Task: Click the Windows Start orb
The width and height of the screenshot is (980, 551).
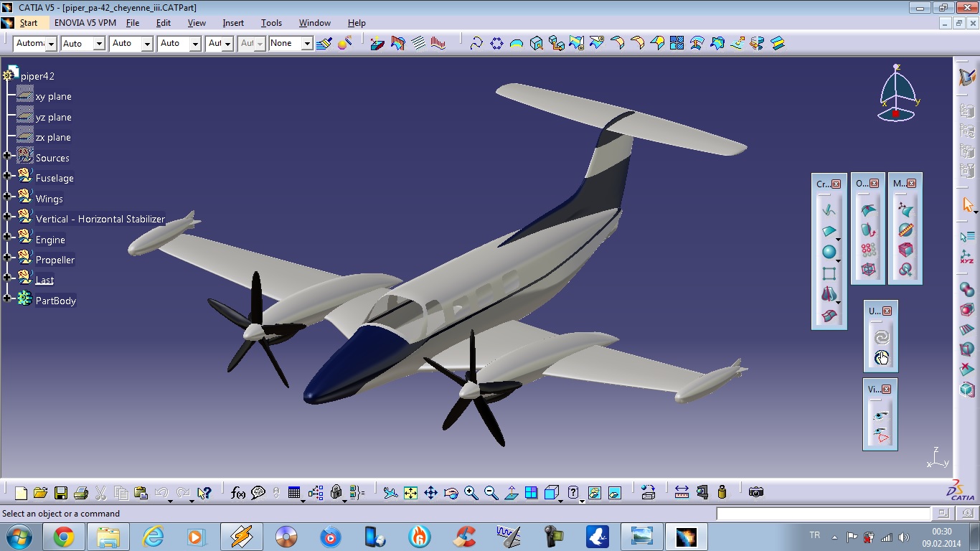Action: click(x=19, y=537)
